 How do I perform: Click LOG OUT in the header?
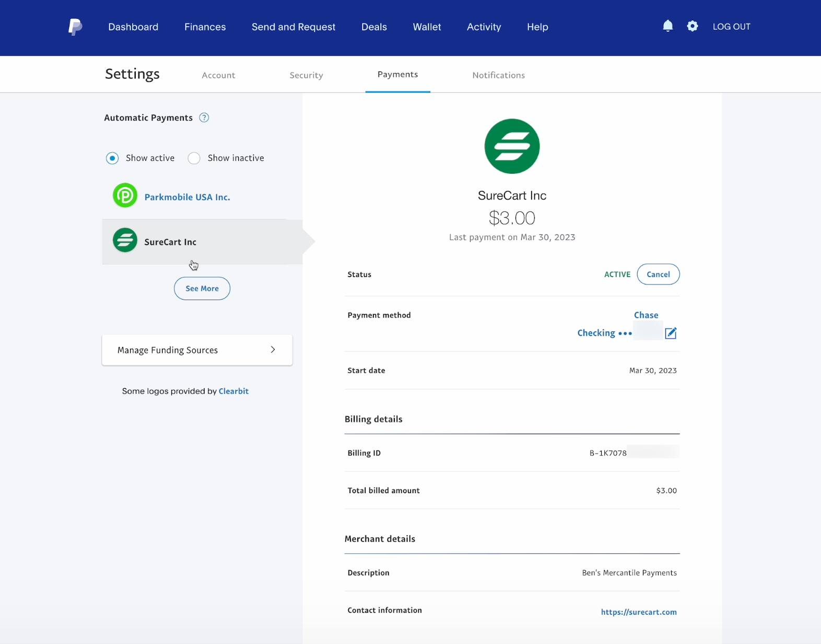click(731, 27)
